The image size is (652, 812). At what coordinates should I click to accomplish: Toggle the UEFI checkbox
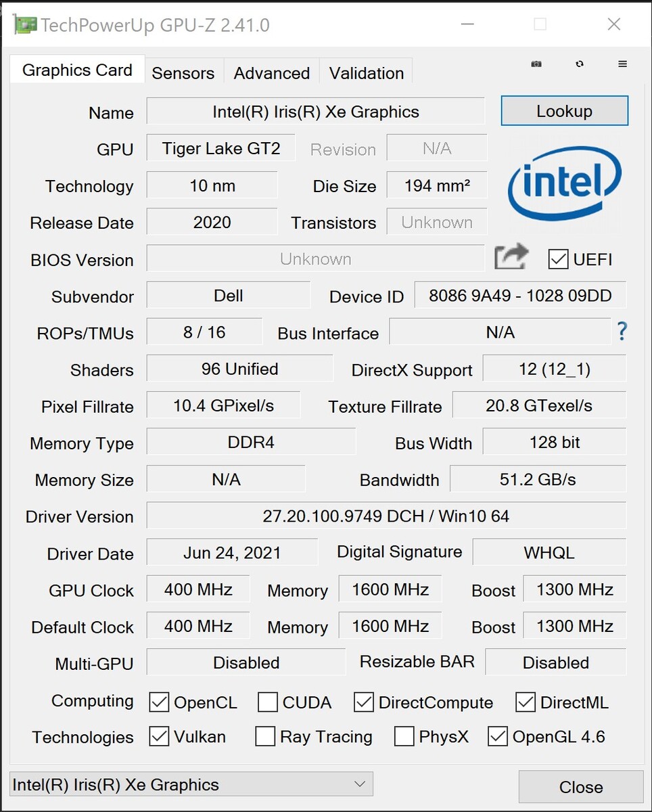tap(559, 259)
